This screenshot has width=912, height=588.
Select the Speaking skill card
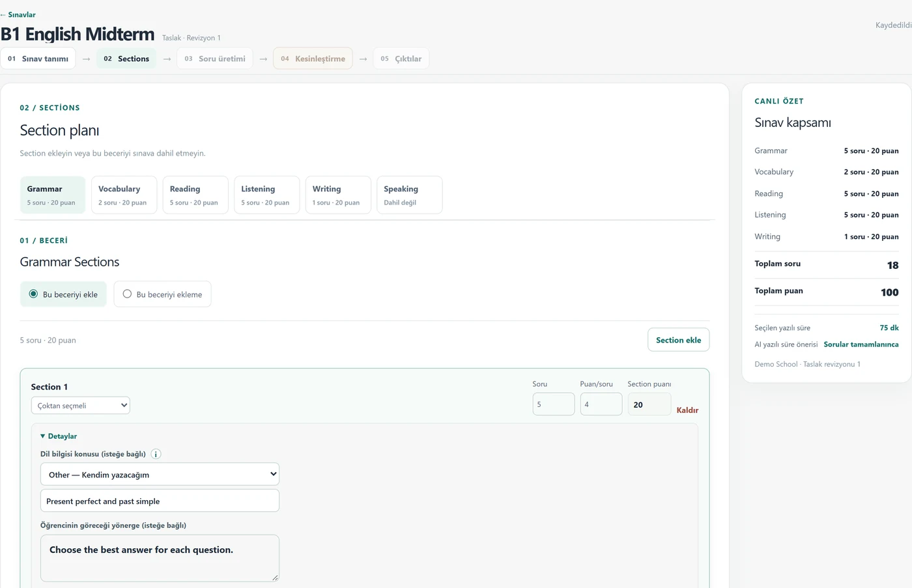point(409,195)
